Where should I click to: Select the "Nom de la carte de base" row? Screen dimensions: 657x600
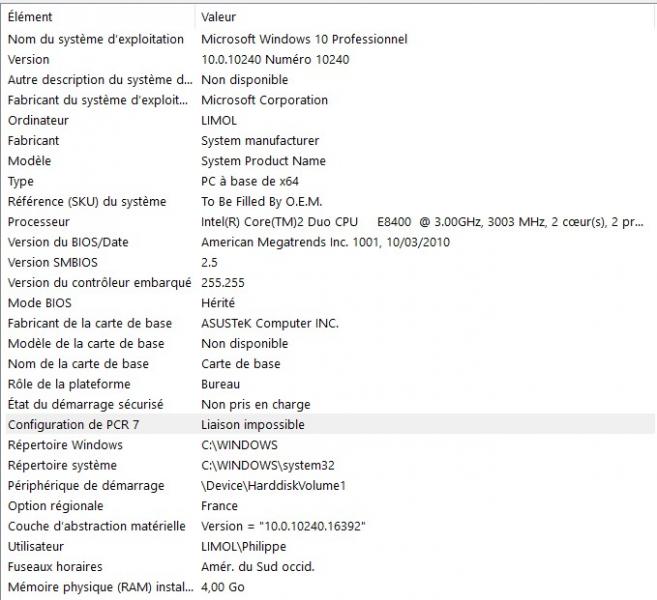pyautogui.click(x=330, y=364)
